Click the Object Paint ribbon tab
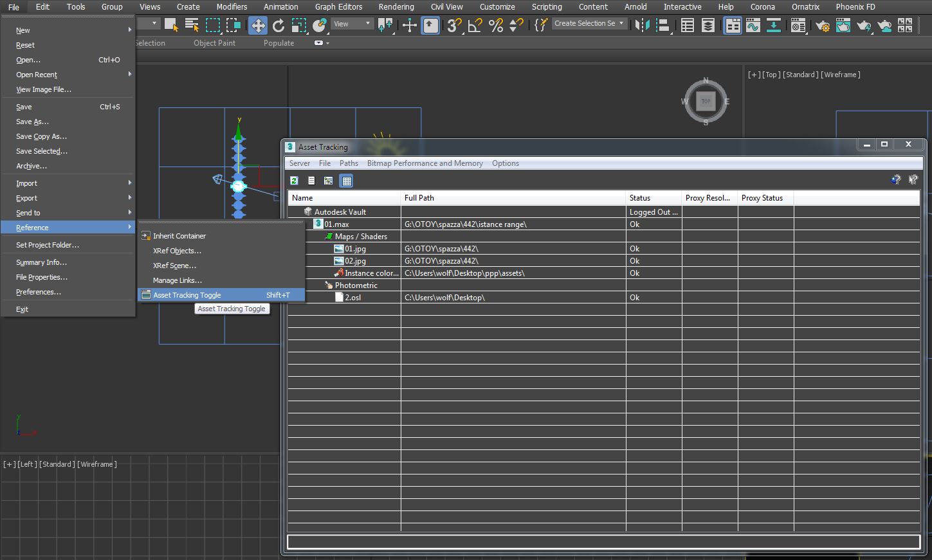 coord(214,43)
